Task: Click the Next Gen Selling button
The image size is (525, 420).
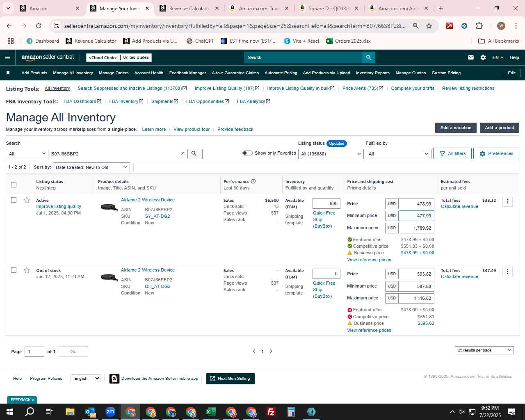Action: pos(231,378)
